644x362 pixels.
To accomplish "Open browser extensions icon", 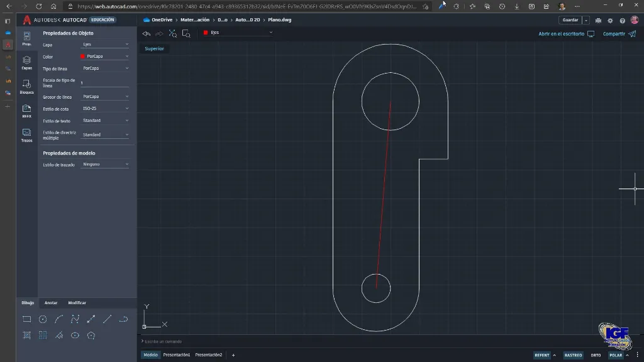I will pos(456,6).
